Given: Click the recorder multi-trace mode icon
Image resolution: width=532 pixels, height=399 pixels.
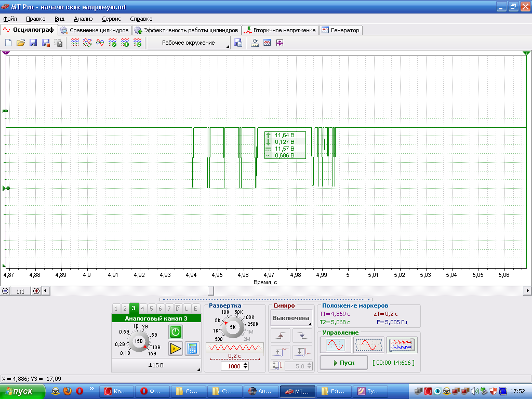Looking at the screenshot, I should click(402, 345).
